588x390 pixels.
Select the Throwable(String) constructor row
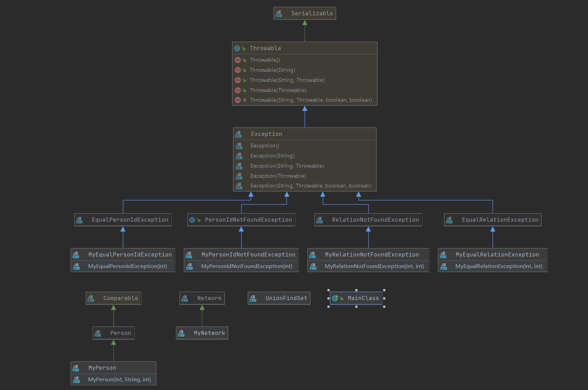[305, 70]
